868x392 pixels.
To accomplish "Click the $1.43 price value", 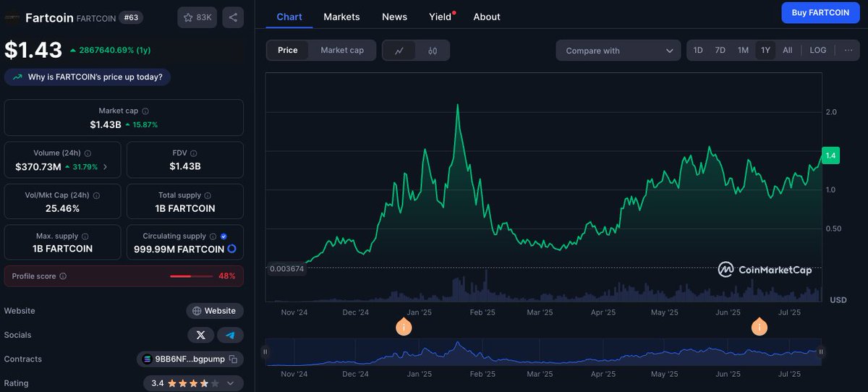I will pos(33,50).
